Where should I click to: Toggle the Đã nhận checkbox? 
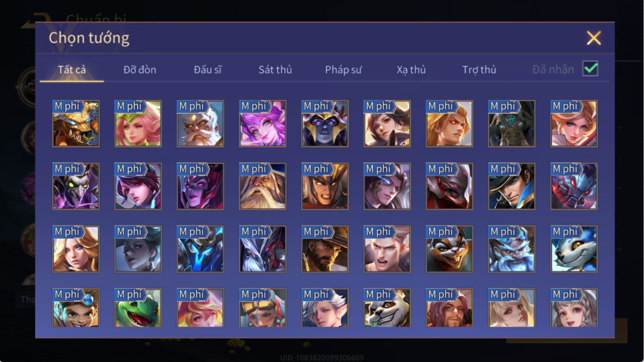pyautogui.click(x=590, y=69)
